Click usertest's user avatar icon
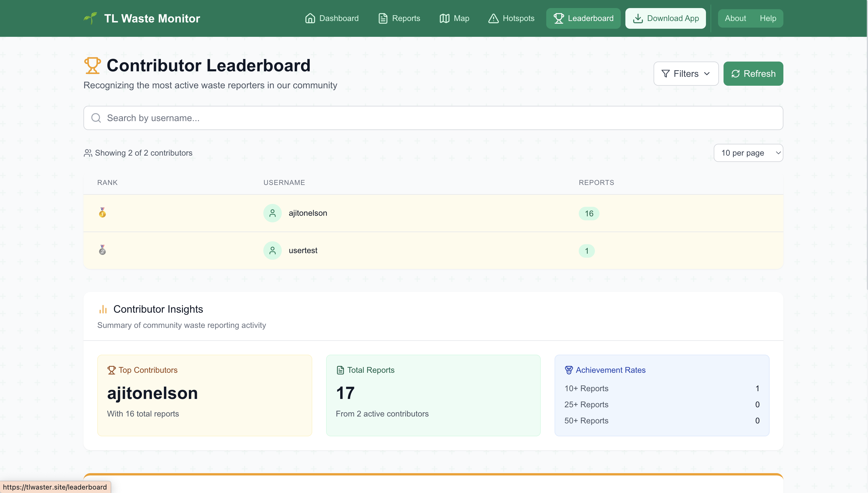 [272, 251]
